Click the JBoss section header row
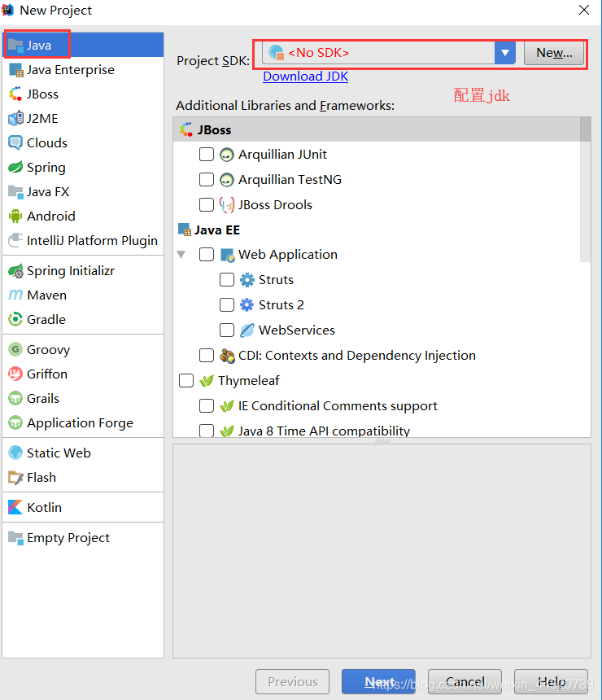The width and height of the screenshot is (602, 700). coord(377,129)
